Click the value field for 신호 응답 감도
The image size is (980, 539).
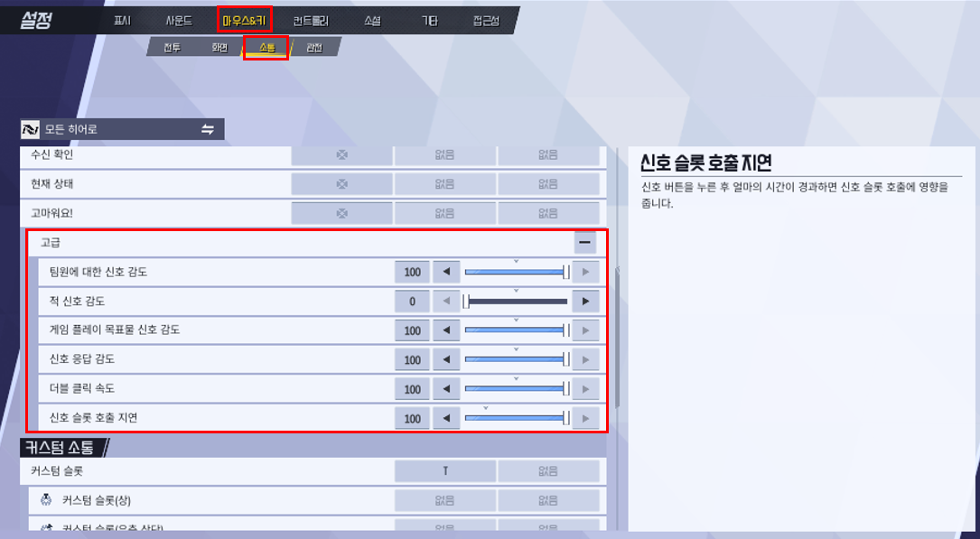coord(413,359)
